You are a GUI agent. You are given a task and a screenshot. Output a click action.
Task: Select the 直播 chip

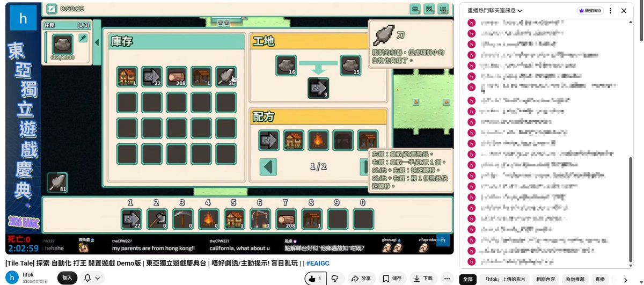click(x=599, y=279)
